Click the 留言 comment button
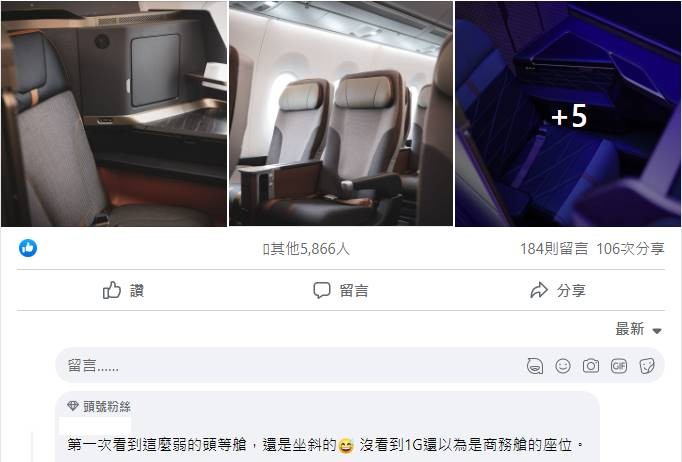682x462 pixels. point(341,290)
